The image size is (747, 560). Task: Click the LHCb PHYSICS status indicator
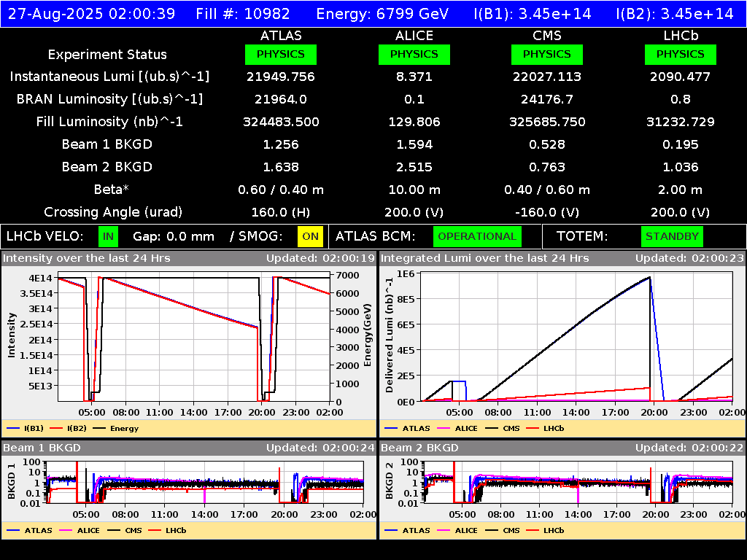[681, 54]
